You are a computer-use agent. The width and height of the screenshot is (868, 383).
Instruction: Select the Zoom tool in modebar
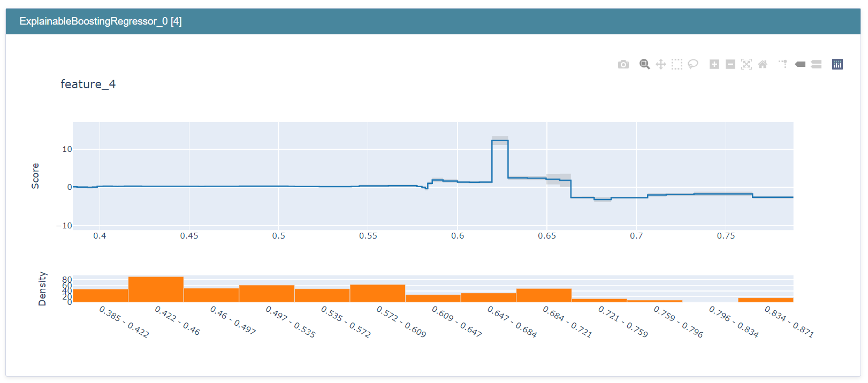645,65
